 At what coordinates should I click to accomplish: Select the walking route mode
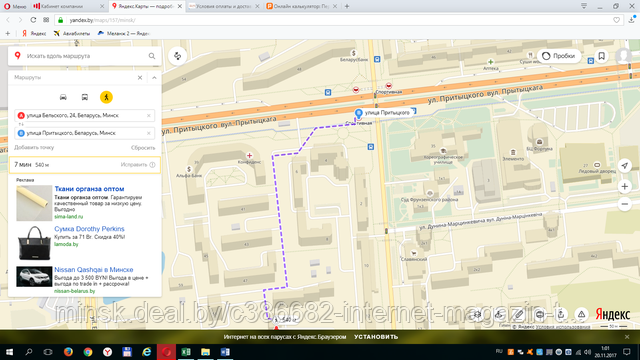tap(106, 97)
